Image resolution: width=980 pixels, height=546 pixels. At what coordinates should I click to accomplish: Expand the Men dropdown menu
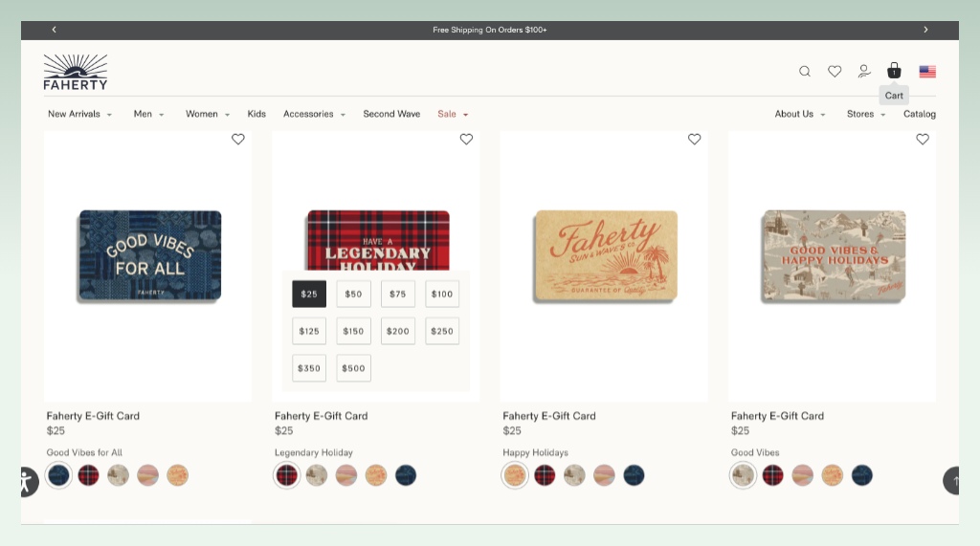(x=148, y=114)
